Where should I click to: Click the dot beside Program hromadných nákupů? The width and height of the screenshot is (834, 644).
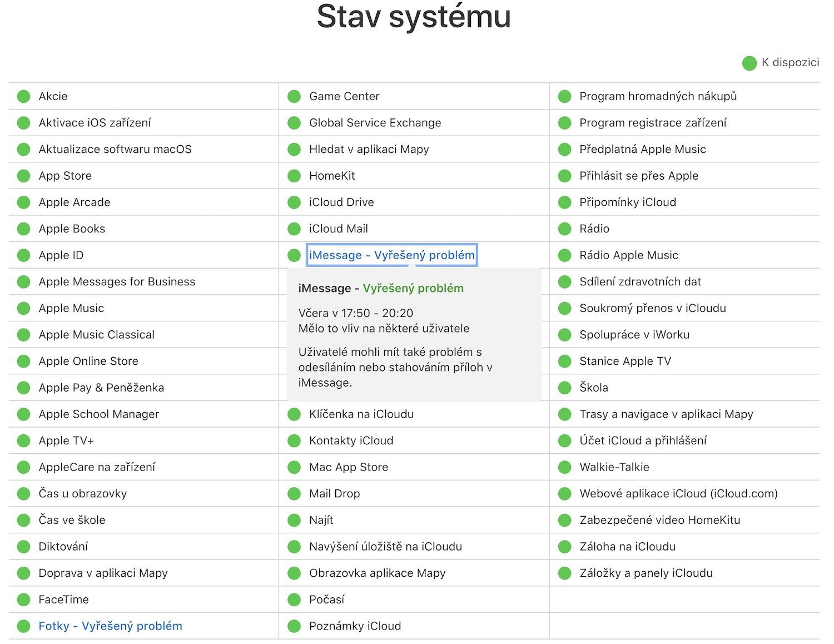[564, 97]
